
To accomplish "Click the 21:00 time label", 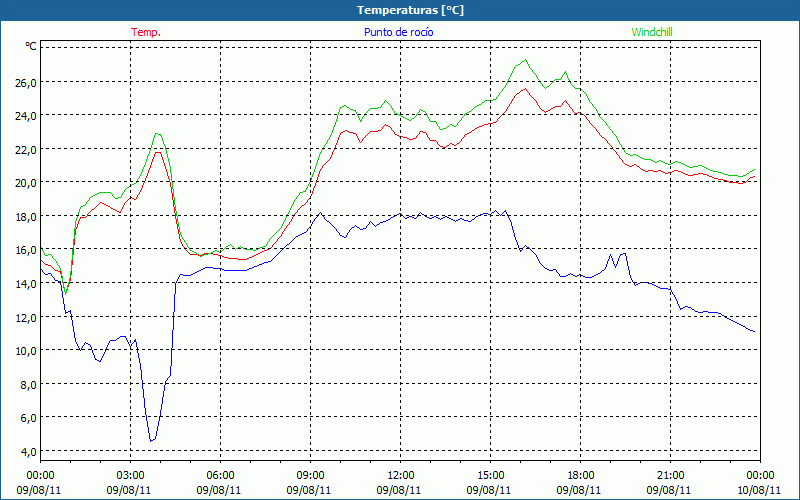I will [x=670, y=476].
